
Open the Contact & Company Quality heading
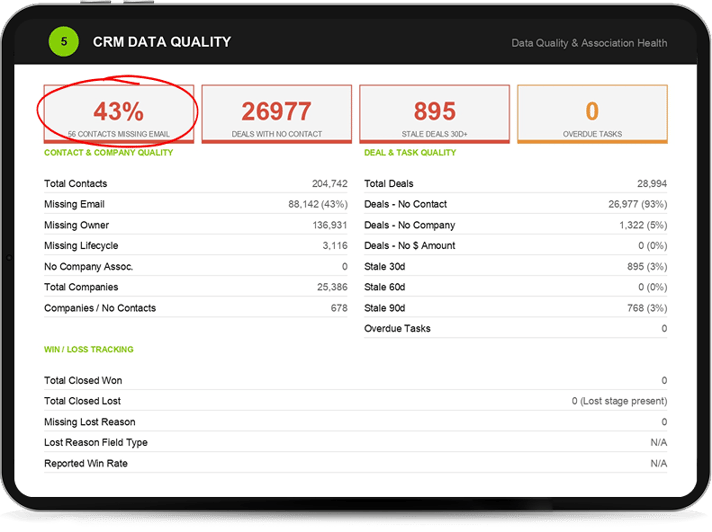tap(109, 153)
